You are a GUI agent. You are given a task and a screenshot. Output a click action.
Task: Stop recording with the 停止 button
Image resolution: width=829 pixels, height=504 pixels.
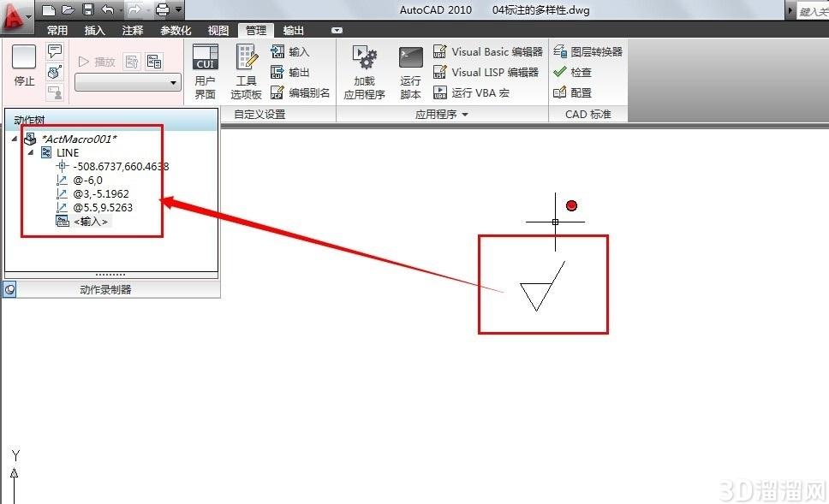[24, 66]
